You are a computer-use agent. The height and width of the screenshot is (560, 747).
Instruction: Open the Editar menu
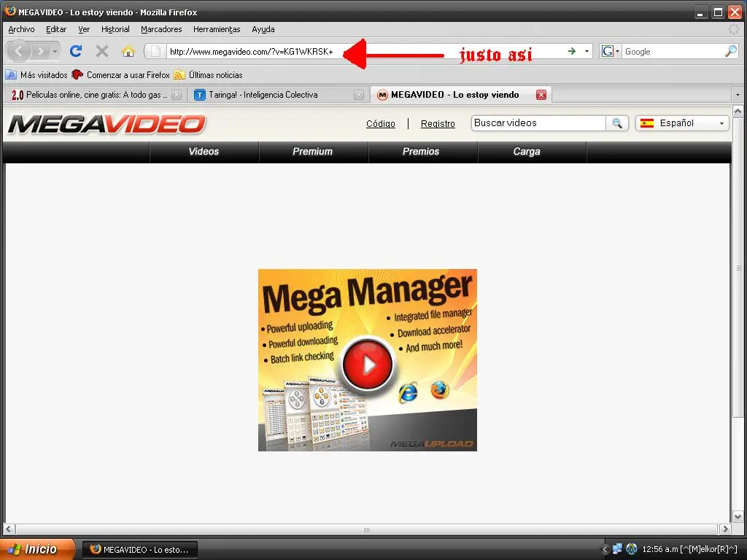[56, 29]
